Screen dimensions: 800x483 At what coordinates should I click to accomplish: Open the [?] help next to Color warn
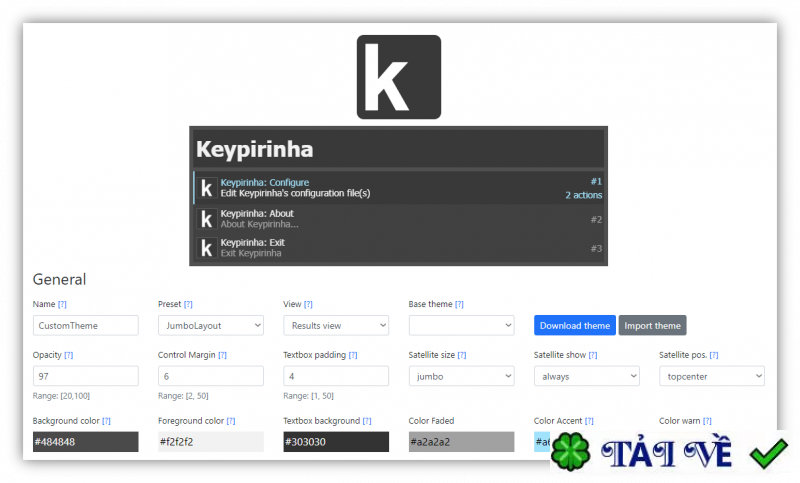click(x=707, y=421)
